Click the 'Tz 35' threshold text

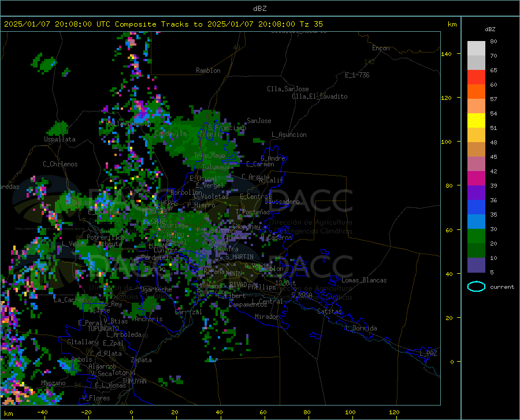pyautogui.click(x=311, y=24)
